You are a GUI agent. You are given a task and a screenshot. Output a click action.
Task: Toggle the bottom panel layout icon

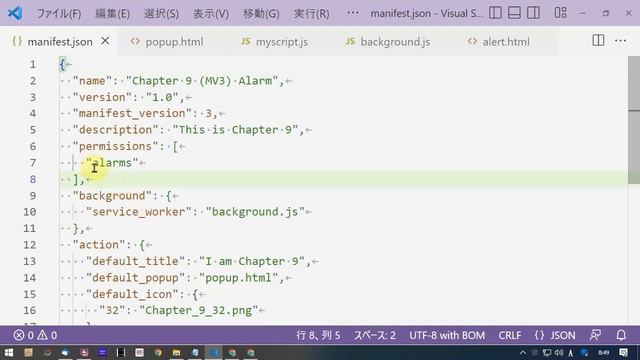coord(514,13)
